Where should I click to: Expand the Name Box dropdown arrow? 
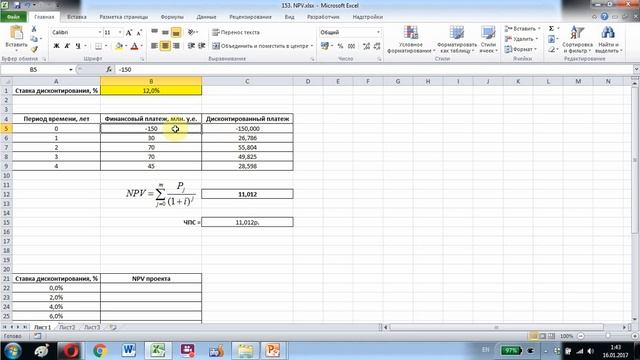tap(71, 70)
